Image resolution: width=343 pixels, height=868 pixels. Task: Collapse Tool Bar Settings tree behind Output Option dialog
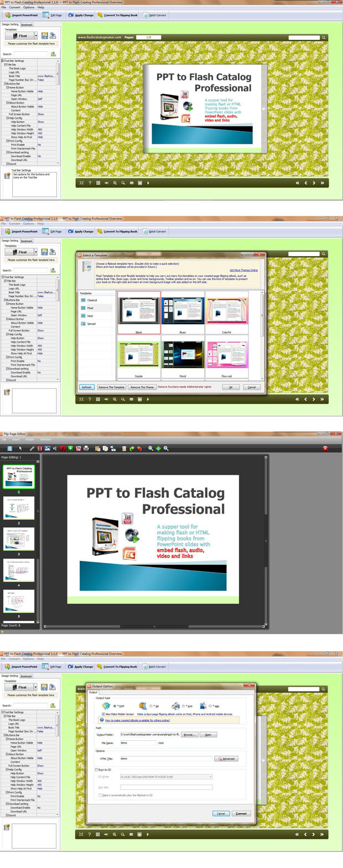[2, 712]
